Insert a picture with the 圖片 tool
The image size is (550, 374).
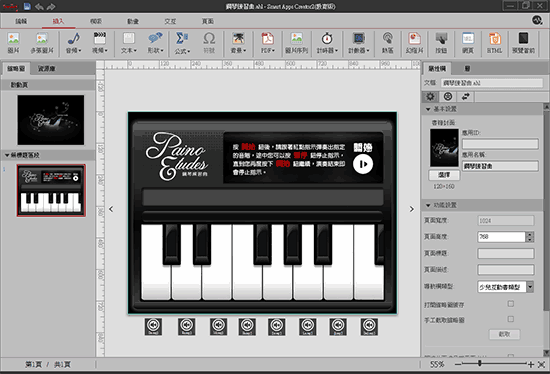[x=13, y=43]
